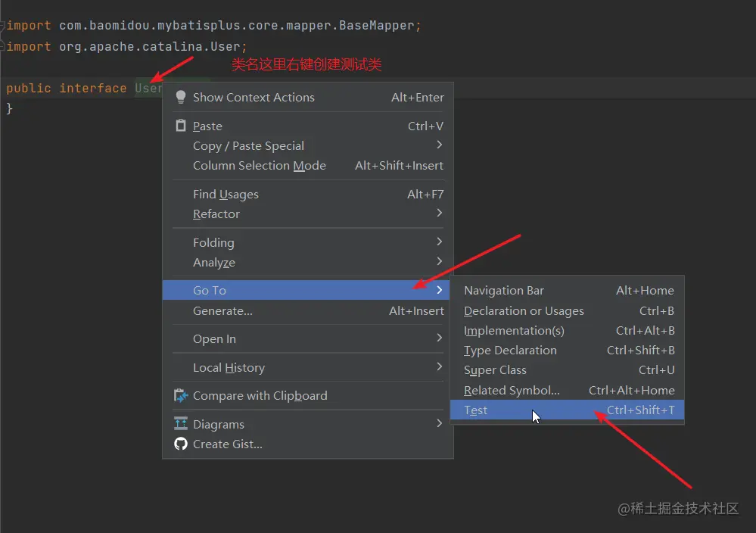Expand the Folding submenu arrow

439,242
